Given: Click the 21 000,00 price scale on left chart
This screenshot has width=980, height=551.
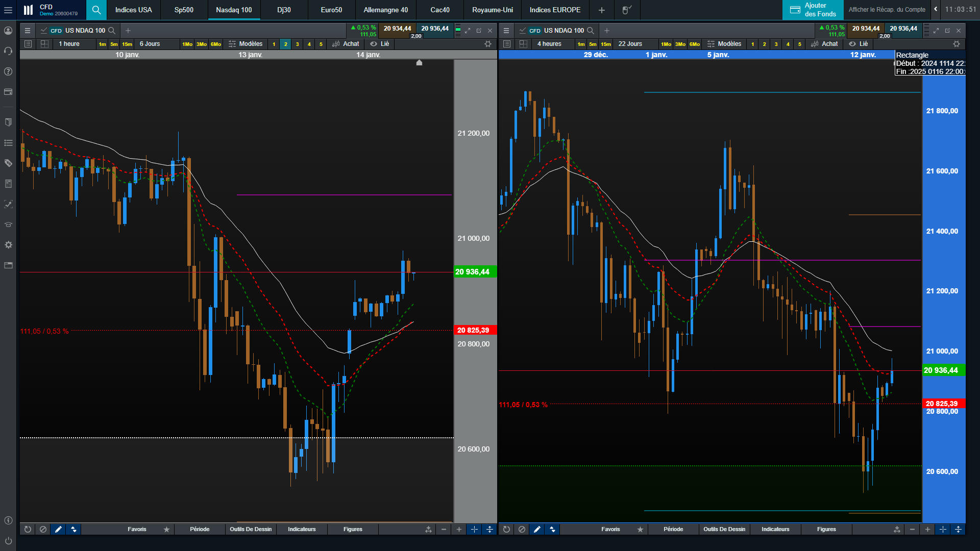Looking at the screenshot, I should click(x=473, y=238).
